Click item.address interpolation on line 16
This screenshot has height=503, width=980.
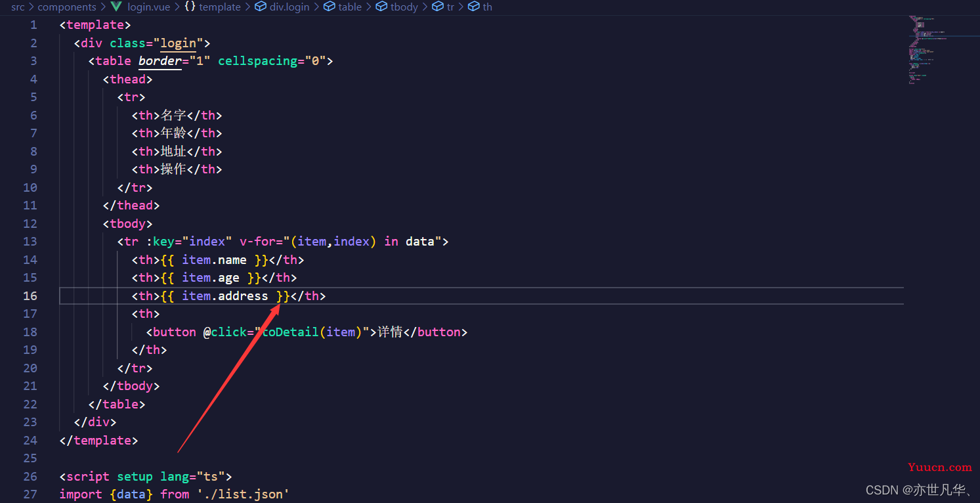coord(225,296)
